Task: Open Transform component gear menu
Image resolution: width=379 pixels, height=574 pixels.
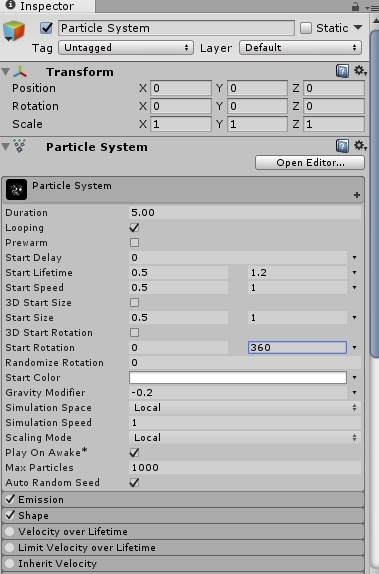Action: [360, 71]
